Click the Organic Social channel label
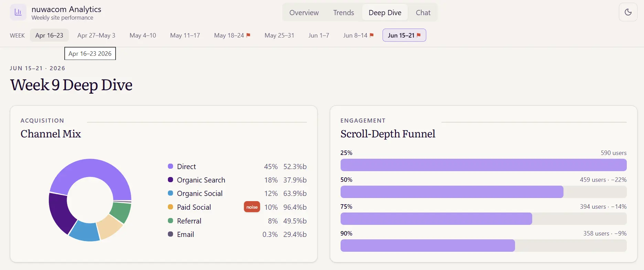 (x=200, y=194)
